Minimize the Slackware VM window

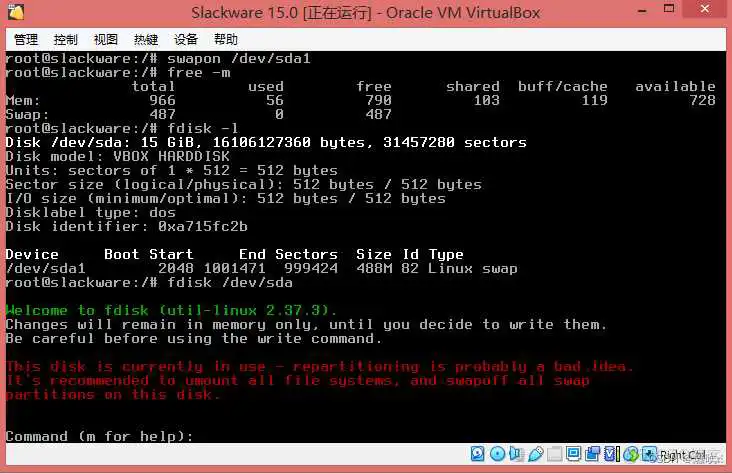point(643,10)
